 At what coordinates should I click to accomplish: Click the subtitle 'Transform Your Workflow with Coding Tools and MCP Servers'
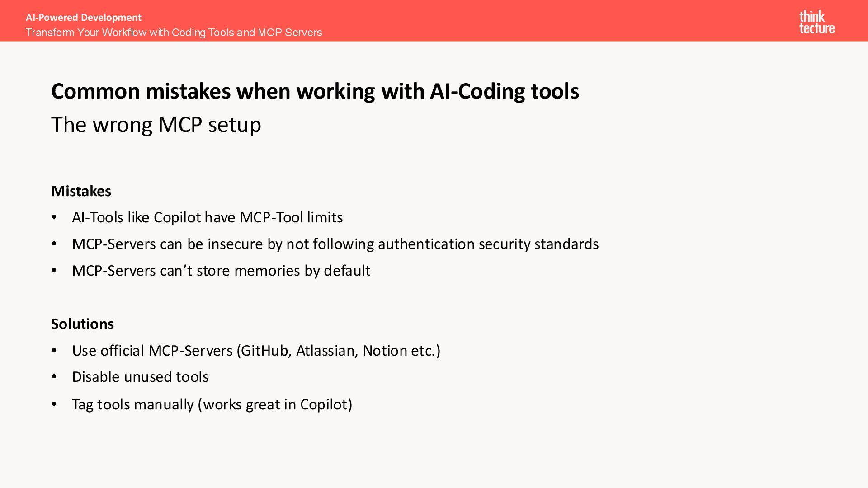click(x=174, y=33)
